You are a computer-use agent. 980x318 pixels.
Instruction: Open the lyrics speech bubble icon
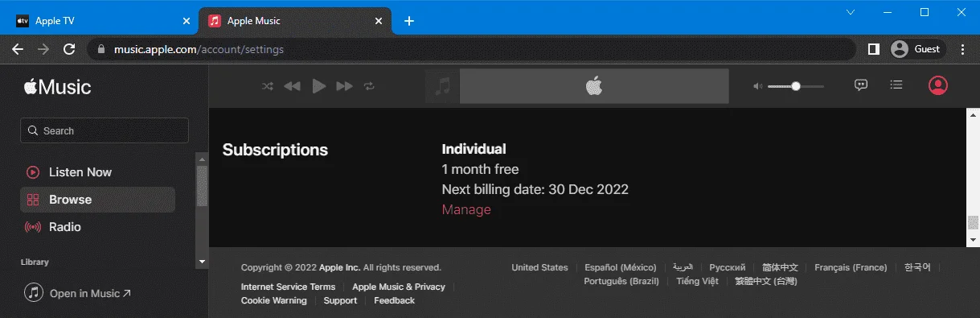tap(861, 85)
